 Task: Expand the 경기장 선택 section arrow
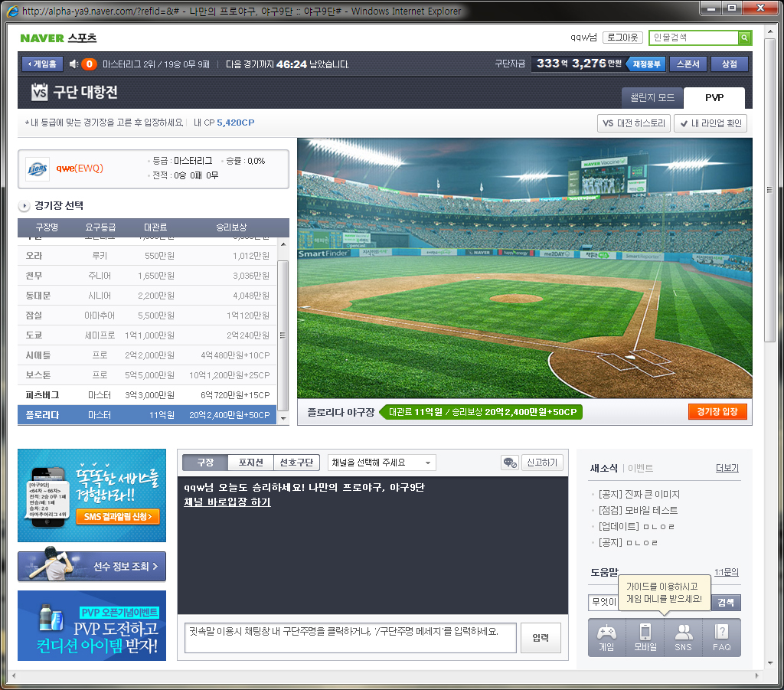coord(24,205)
